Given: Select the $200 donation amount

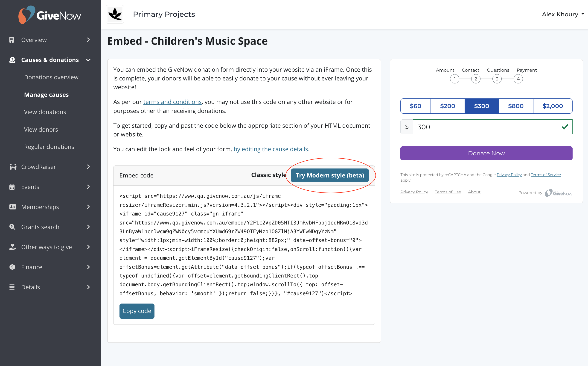Looking at the screenshot, I should (448, 106).
